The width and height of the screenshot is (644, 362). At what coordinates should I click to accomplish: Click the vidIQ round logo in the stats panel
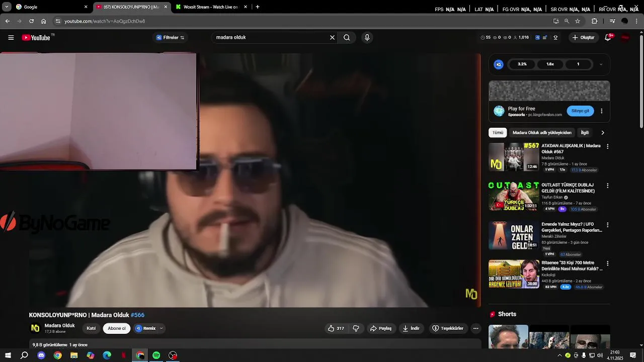point(499,64)
